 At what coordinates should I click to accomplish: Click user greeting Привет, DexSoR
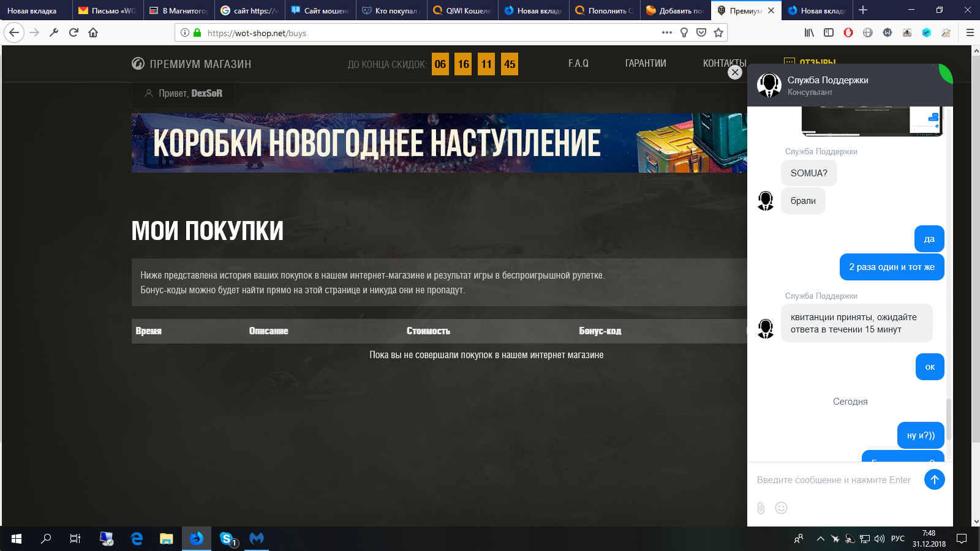184,93
